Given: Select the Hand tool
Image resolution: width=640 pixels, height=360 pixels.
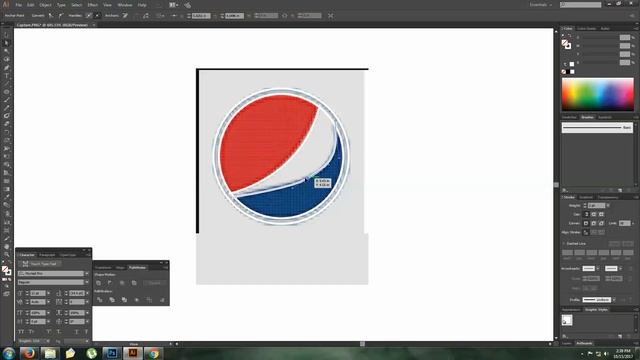Looking at the screenshot, I should pos(6,246).
